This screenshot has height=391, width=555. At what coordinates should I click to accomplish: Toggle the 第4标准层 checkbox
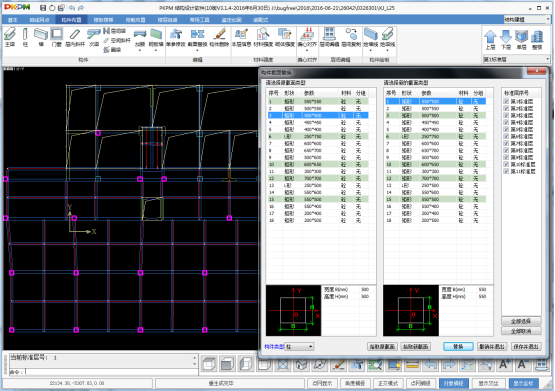click(x=506, y=122)
